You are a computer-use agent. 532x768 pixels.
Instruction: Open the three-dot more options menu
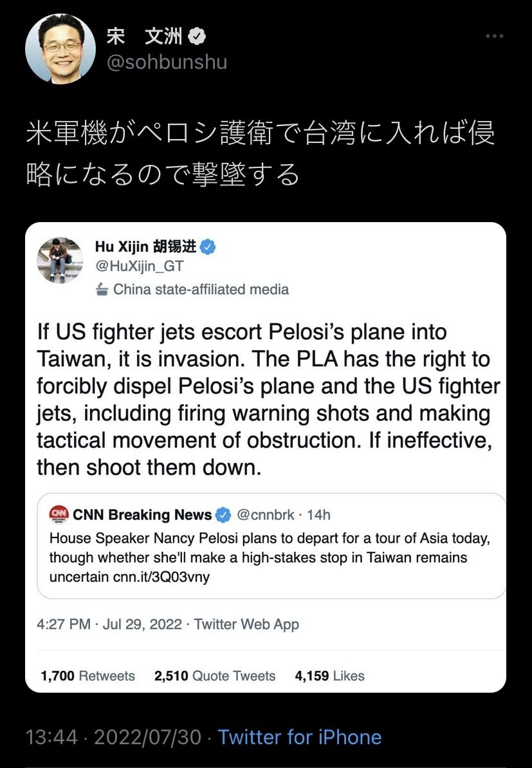click(x=494, y=36)
